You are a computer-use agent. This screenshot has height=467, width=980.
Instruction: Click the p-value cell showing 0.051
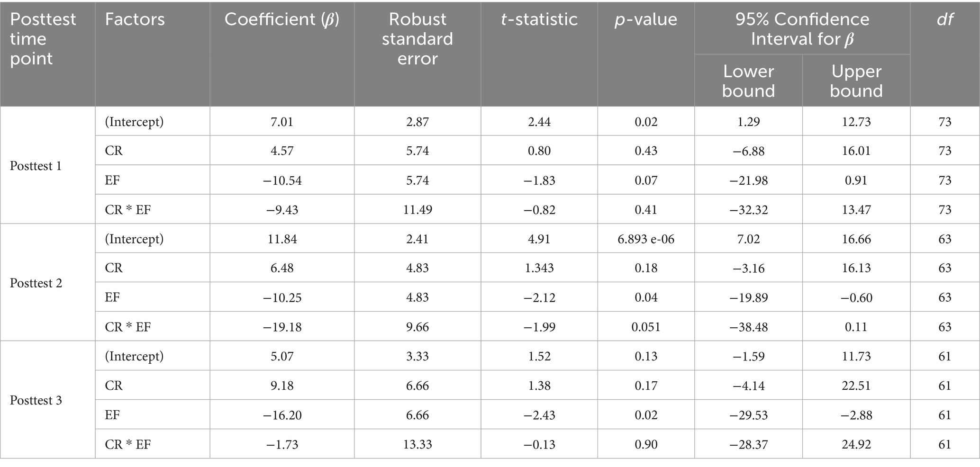[646, 327]
